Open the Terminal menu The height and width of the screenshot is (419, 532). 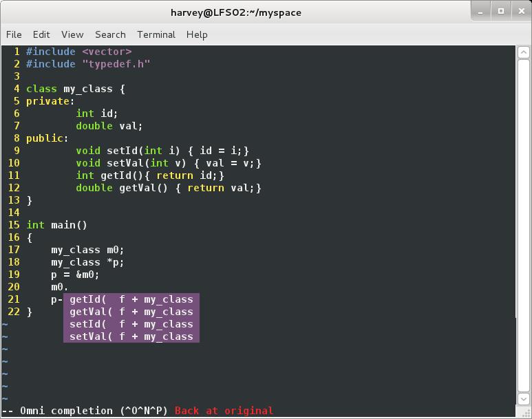[x=156, y=34]
